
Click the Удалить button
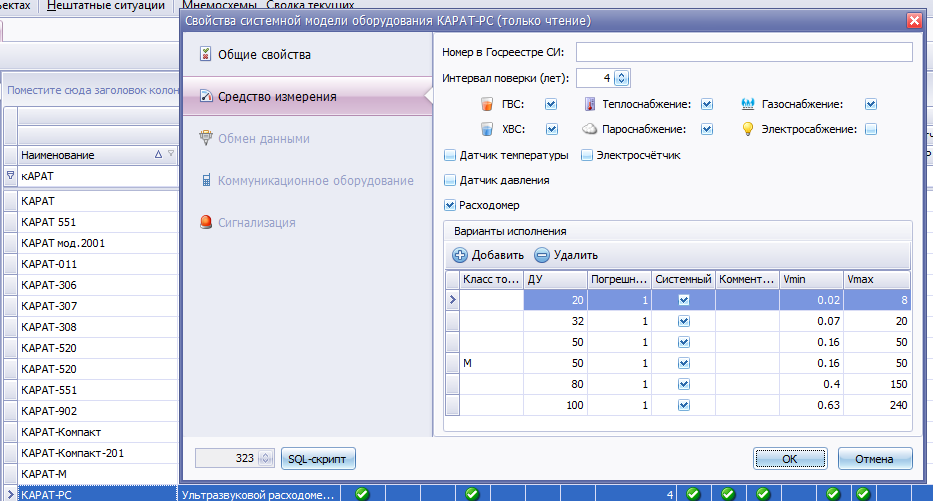coord(566,255)
